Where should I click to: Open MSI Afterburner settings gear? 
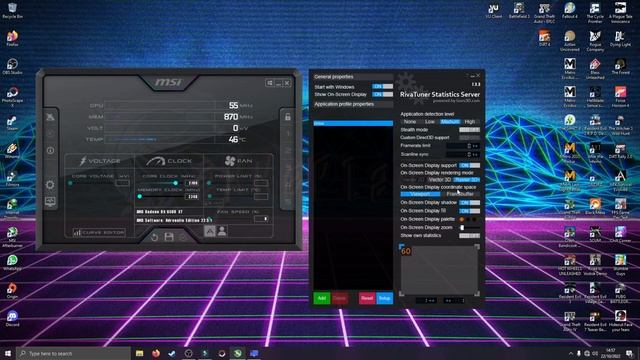[x=50, y=185]
